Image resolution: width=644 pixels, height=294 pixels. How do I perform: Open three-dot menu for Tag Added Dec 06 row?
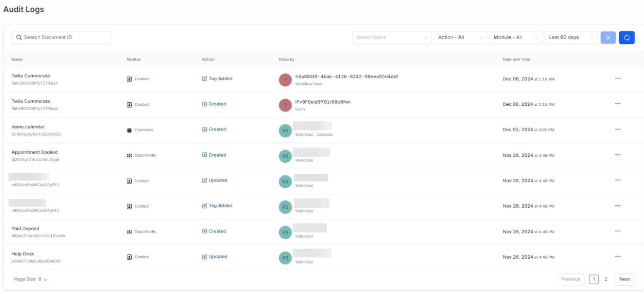click(618, 79)
